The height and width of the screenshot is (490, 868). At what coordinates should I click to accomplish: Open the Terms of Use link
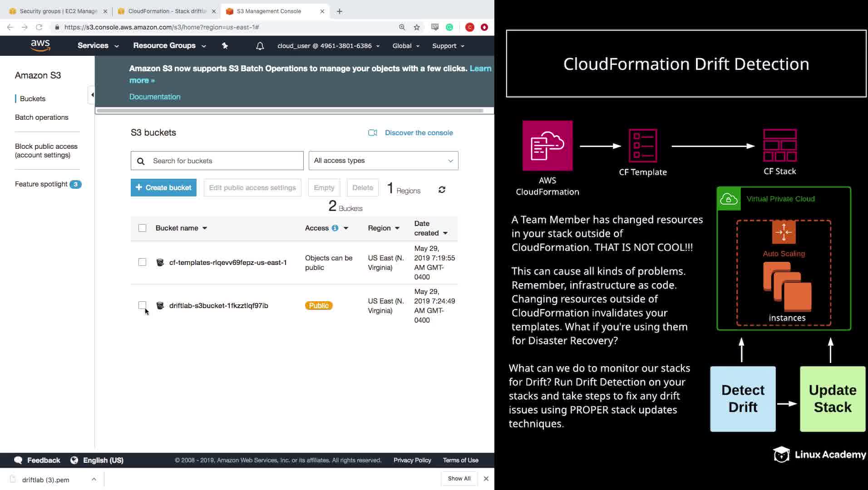pos(461,460)
